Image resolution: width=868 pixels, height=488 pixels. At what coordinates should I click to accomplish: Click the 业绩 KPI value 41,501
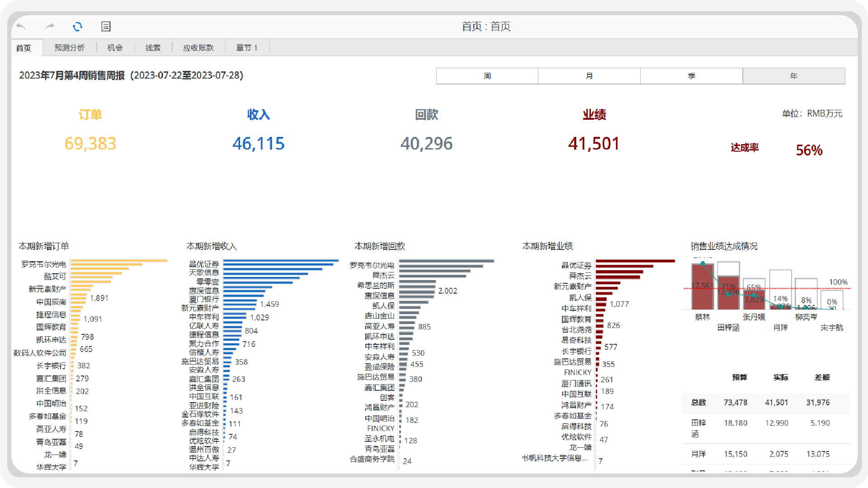[x=594, y=144]
